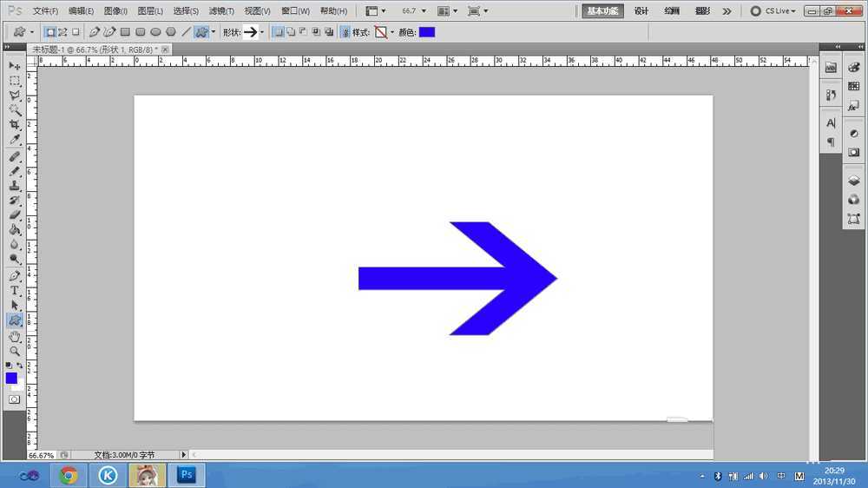Select the Horizontal Type tool

tap(15, 290)
